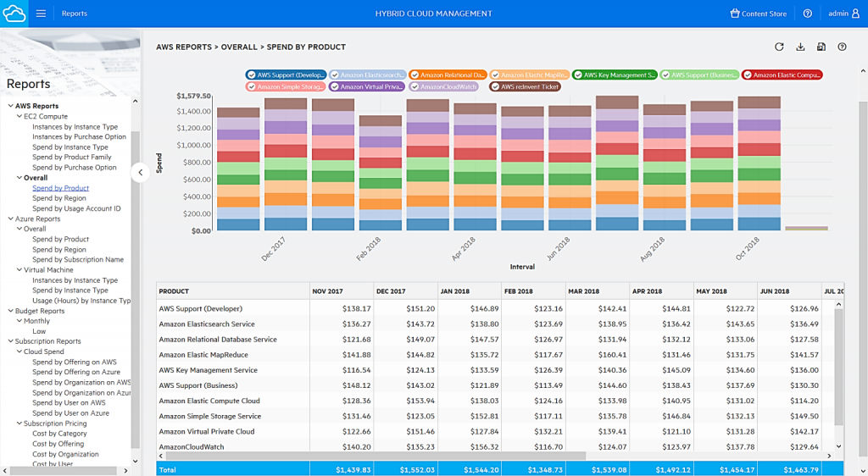Collapse the Reports sidebar with the arrow
The height and width of the screenshot is (476, 868).
coord(141,172)
